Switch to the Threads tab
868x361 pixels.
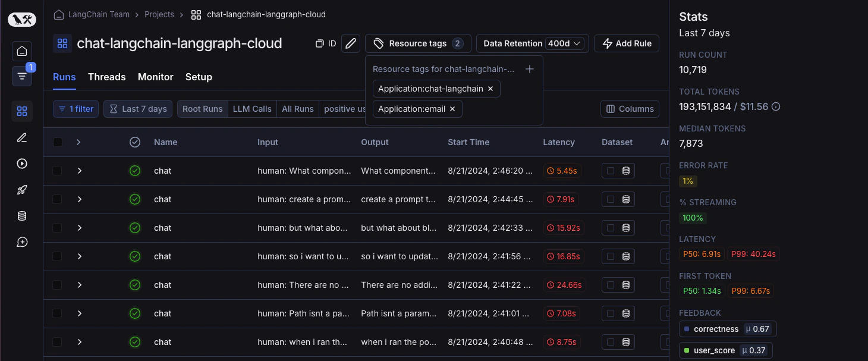[106, 77]
